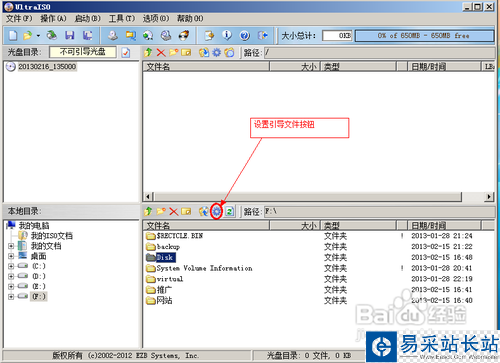Click the exit door toolbar icon
Screen dimensions: 500x363
(263, 35)
